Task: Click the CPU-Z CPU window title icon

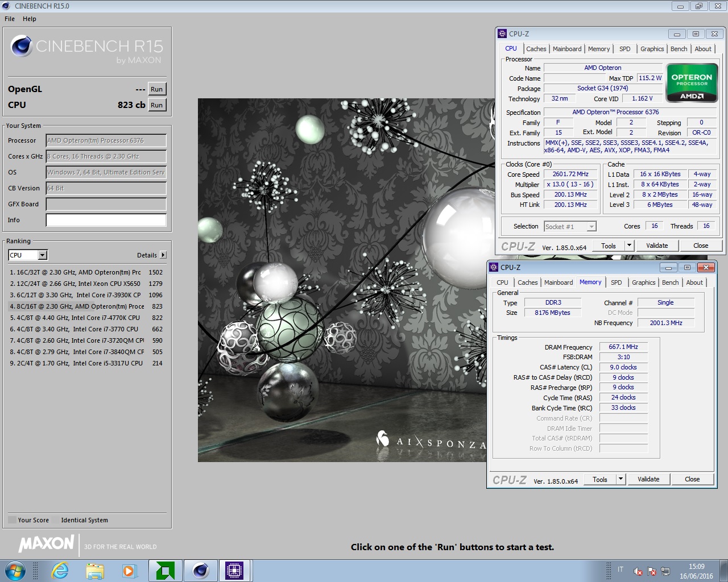Action: point(502,34)
